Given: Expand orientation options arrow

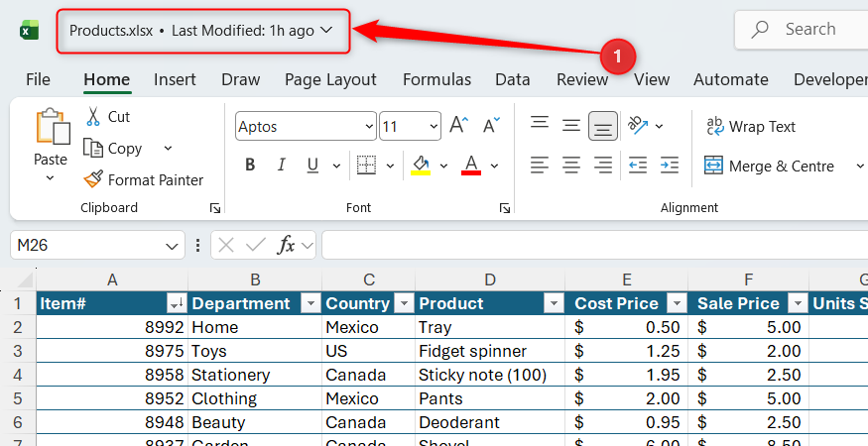Looking at the screenshot, I should point(659,127).
